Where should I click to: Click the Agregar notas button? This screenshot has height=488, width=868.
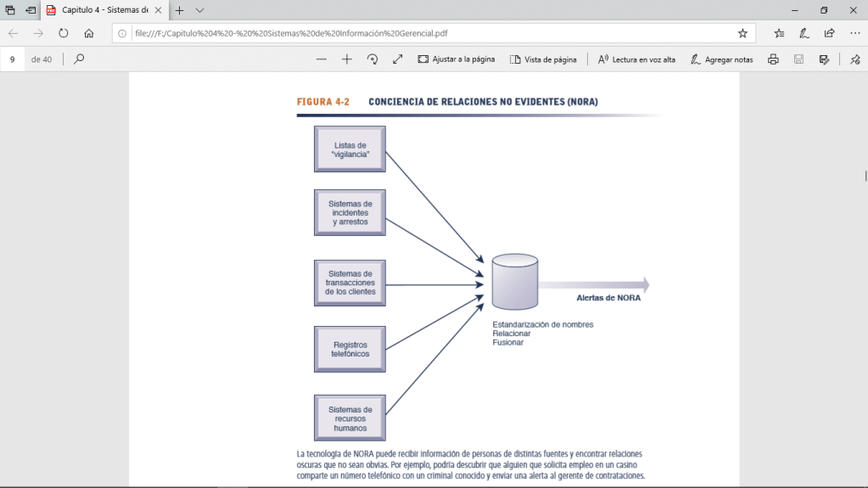[x=722, y=59]
